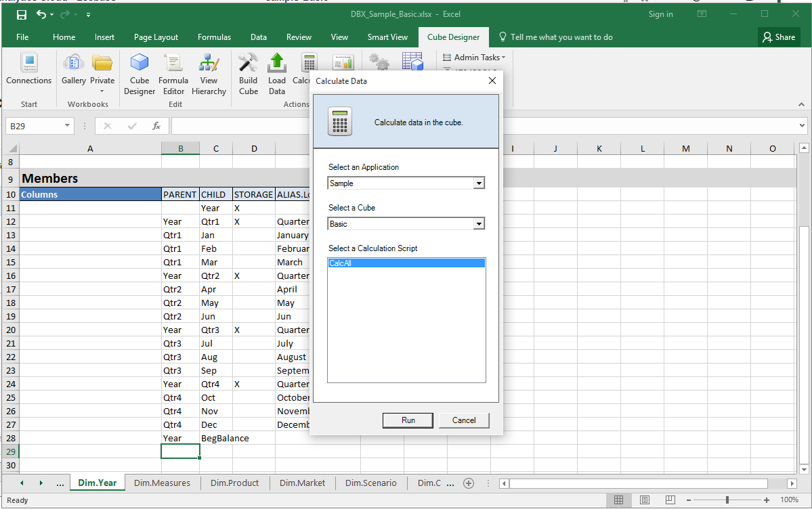Screen dimensions: 812x509
Task: Cancel the Calculate Data dialog
Action: tap(464, 420)
